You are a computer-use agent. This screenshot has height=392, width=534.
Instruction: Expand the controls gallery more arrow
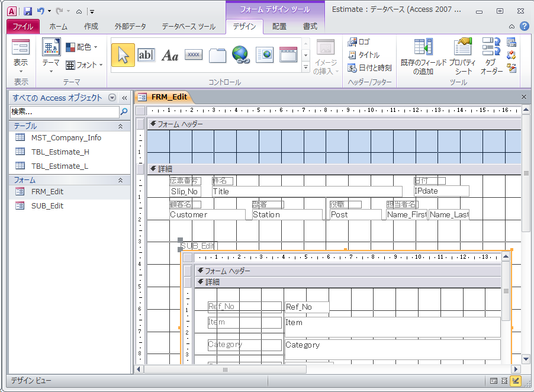click(305, 68)
